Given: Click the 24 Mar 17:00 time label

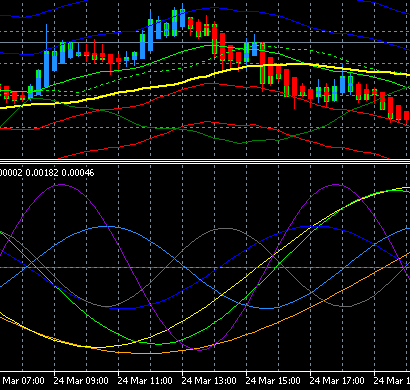Looking at the screenshot, I should pos(337,381).
